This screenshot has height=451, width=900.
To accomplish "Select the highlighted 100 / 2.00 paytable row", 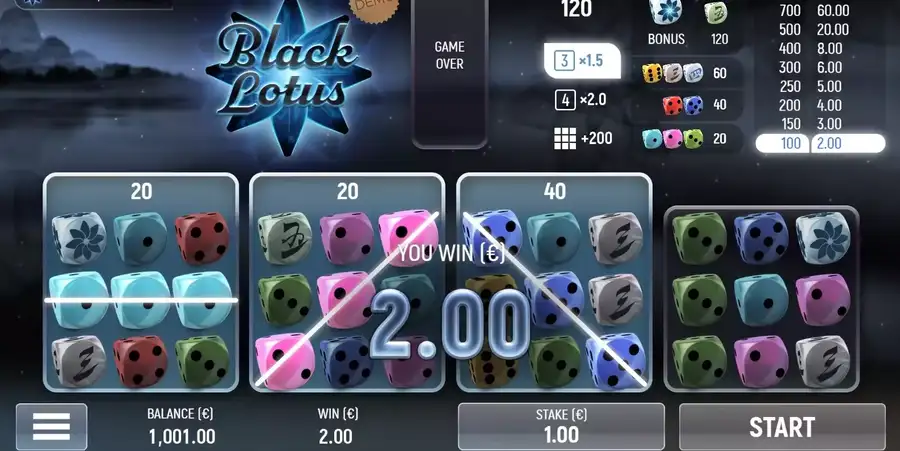I will (820, 143).
